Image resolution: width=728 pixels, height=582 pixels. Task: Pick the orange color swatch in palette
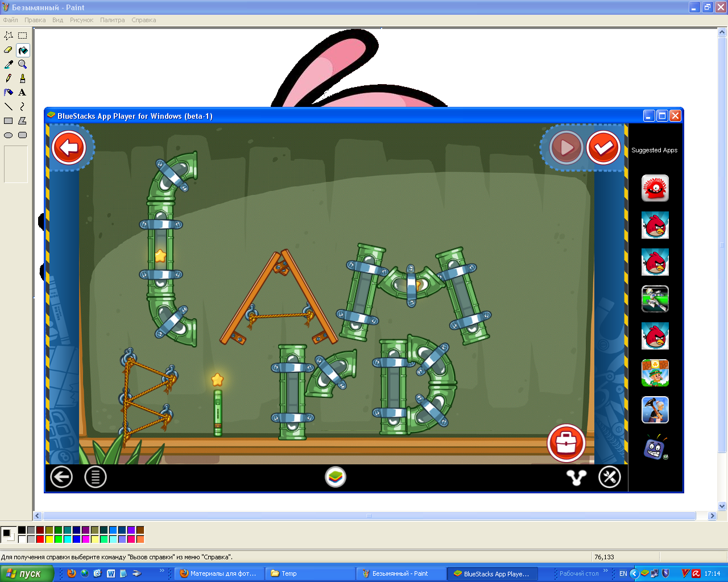pos(140,539)
